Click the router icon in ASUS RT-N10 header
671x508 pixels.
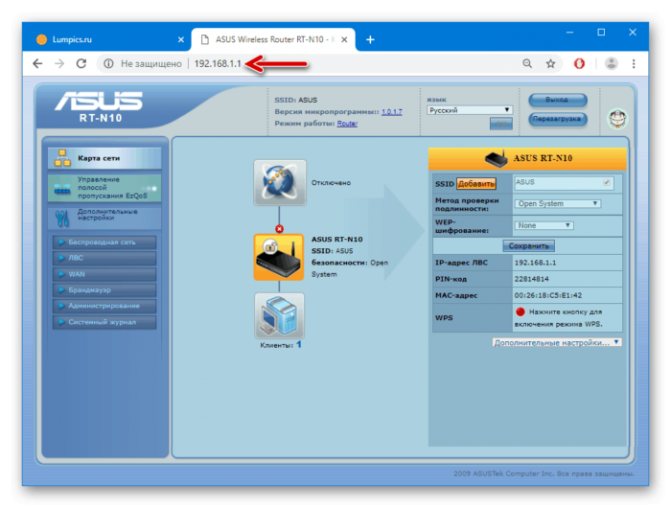[496, 158]
